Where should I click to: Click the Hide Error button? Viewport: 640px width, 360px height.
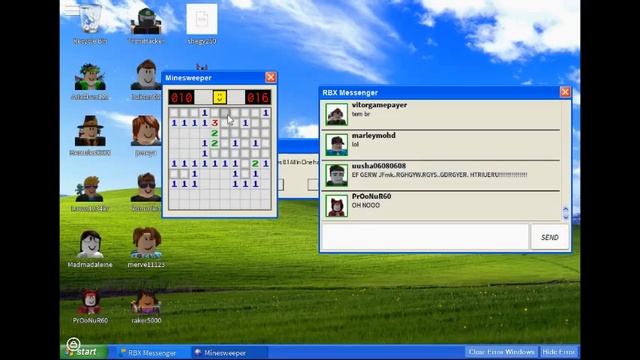(559, 352)
